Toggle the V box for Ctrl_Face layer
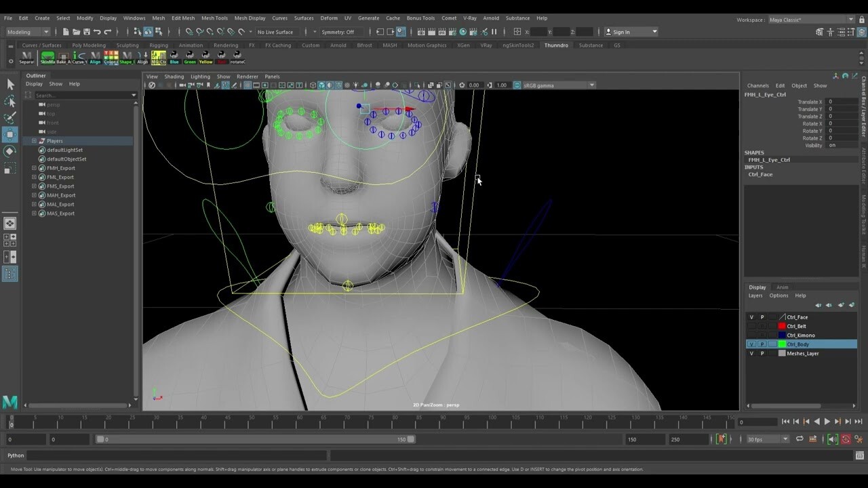The image size is (868, 488). tap(751, 317)
